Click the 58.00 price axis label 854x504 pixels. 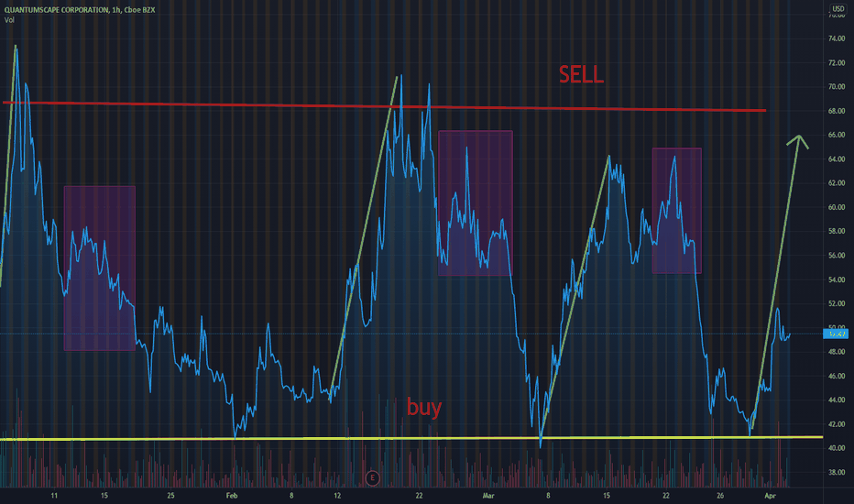837,231
